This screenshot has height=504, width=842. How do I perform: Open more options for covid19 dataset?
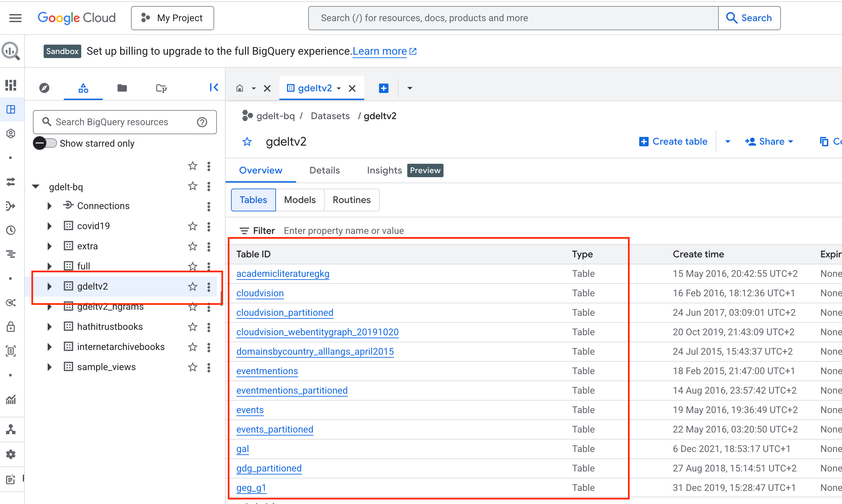[x=208, y=226]
